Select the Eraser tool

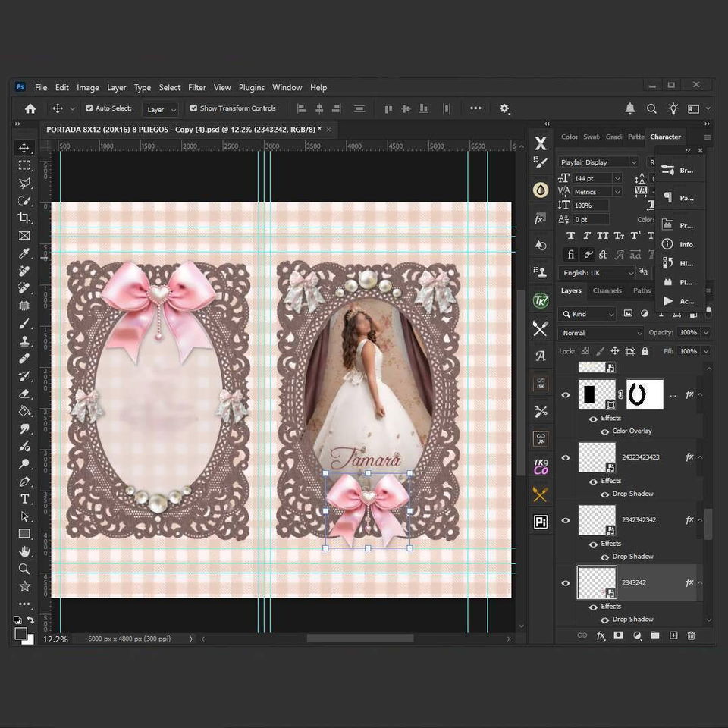click(x=24, y=394)
